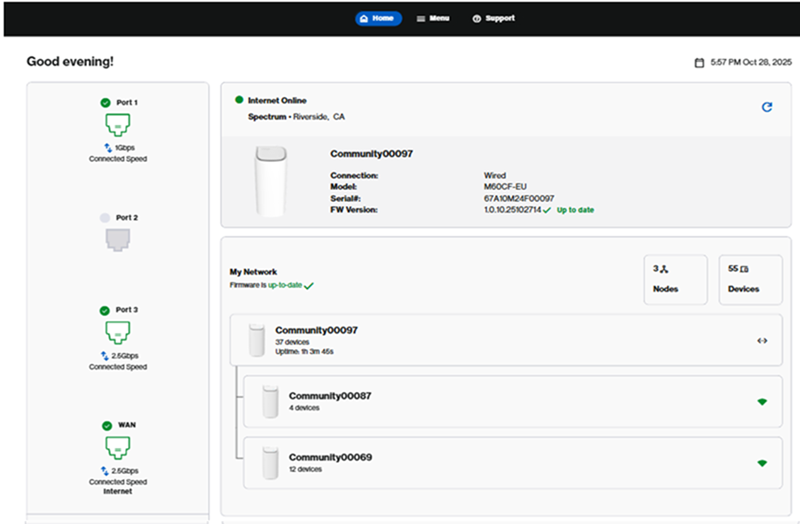The height and width of the screenshot is (524, 800).
Task: Click the speed arrows icon under WAN
Action: pos(105,470)
